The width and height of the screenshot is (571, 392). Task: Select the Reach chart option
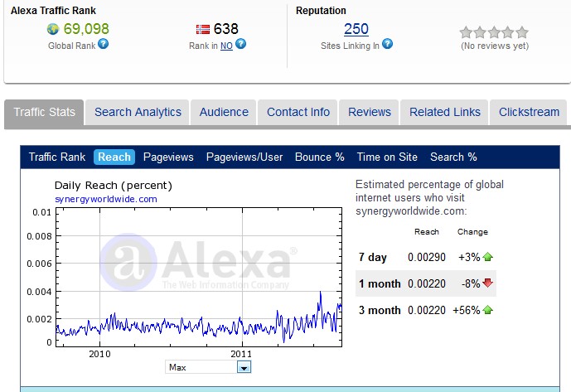(x=114, y=157)
